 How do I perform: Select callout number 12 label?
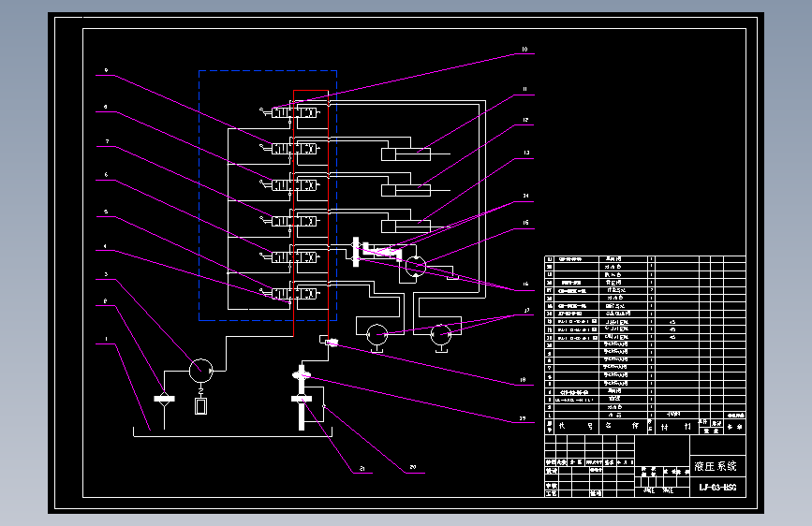pyautogui.click(x=525, y=120)
